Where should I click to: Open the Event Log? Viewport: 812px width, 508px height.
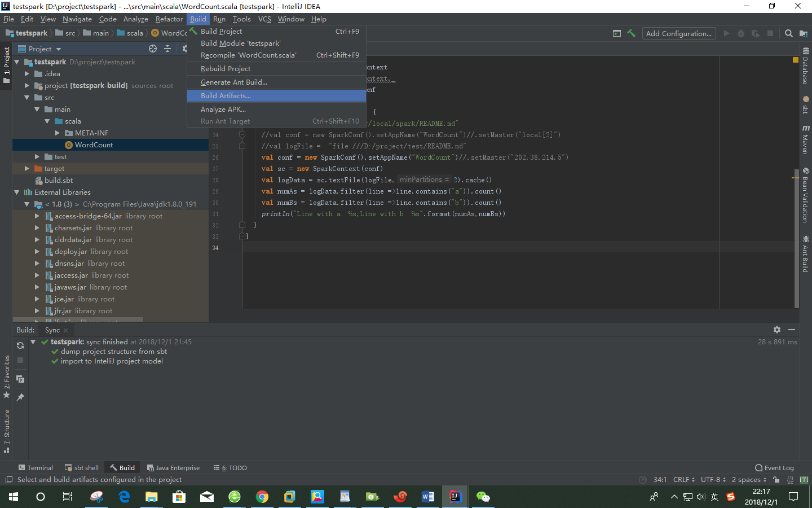point(774,467)
